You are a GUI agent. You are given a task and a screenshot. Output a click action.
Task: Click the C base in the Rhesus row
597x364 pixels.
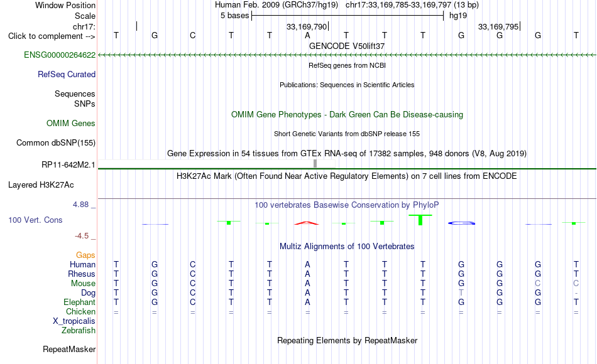click(193, 274)
